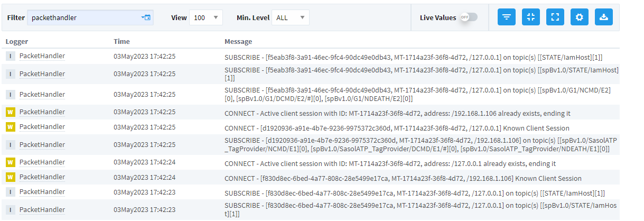Open PacketHandler link on /127.0.0.1 already exists row
This screenshot has height=221, width=644.
pyautogui.click(x=42, y=162)
